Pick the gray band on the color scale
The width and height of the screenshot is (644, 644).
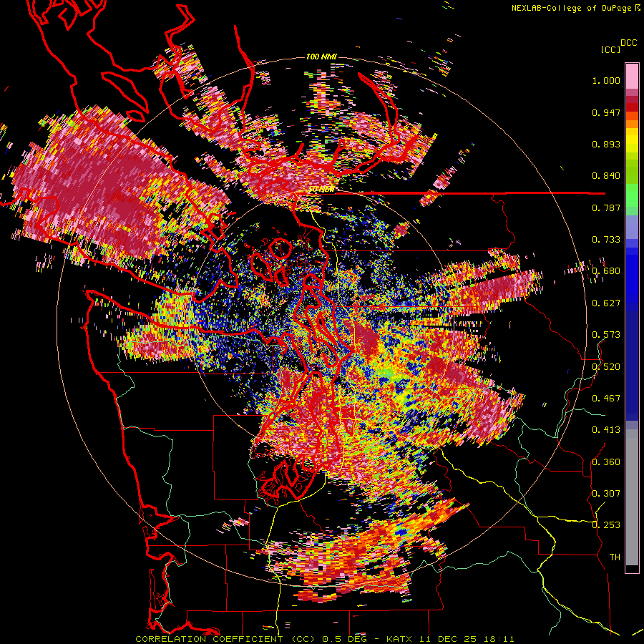632,497
